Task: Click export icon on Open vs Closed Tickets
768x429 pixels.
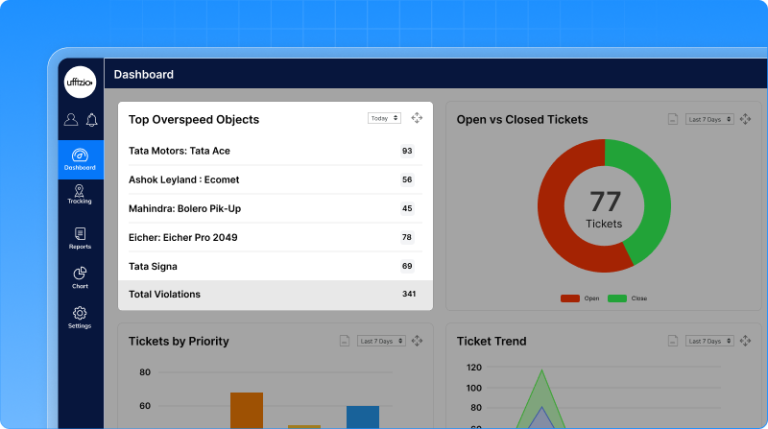Action: (x=673, y=119)
